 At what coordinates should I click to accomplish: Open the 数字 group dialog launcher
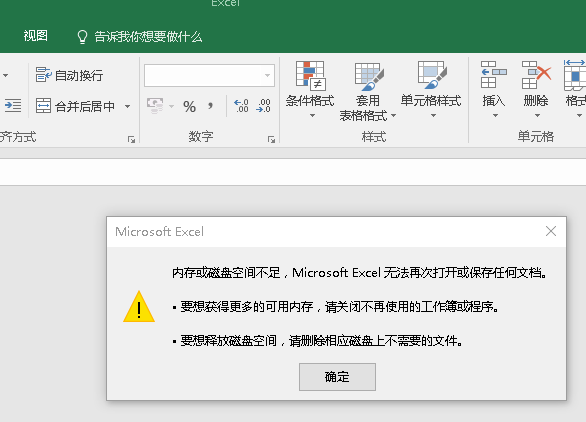[x=271, y=139]
